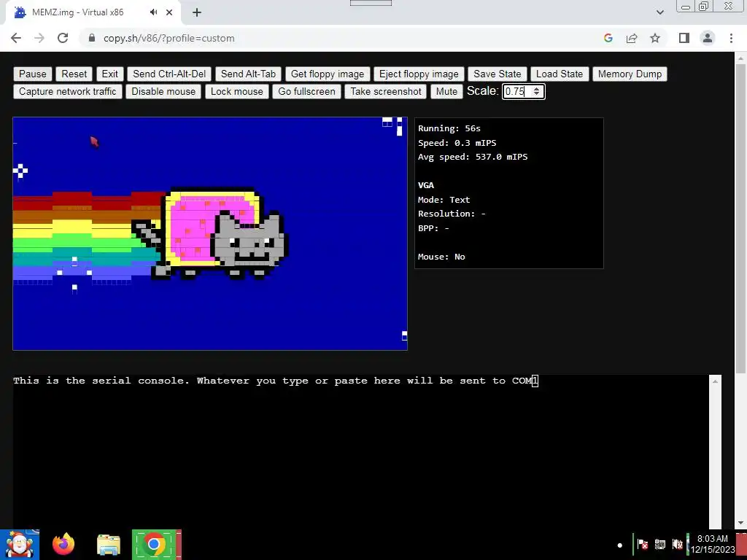Open the tab search chevron

click(659, 12)
